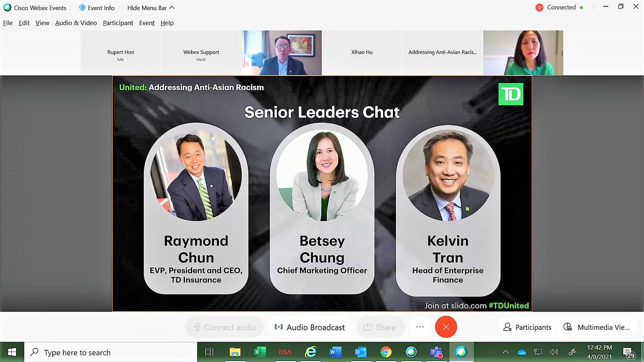Open Internet Explorer from taskbar
Screen dimensions: 644x362
[x=310, y=352]
